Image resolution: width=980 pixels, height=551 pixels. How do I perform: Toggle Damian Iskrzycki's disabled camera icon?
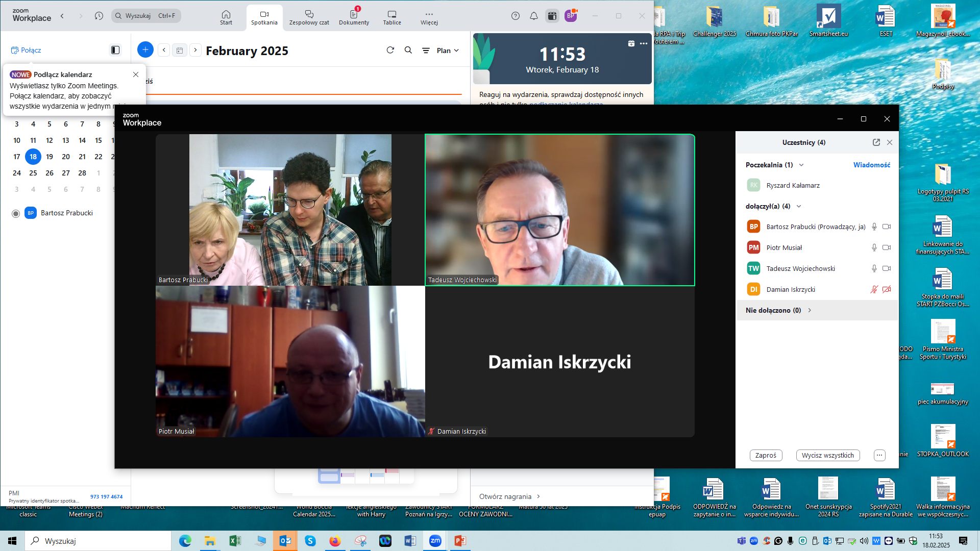pyautogui.click(x=887, y=289)
